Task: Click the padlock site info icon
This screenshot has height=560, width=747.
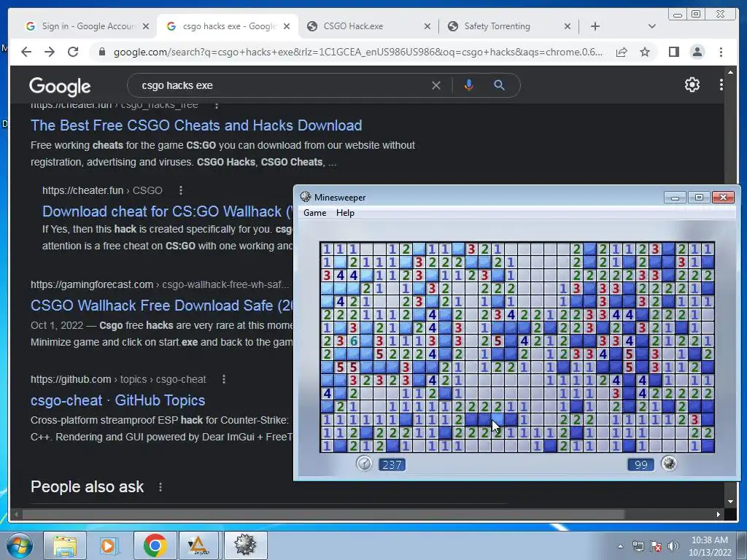Action: pos(102,52)
